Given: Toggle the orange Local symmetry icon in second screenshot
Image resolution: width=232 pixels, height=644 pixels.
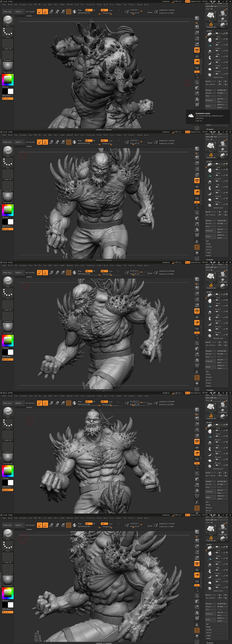Looking at the screenshot, I should 197,192.
